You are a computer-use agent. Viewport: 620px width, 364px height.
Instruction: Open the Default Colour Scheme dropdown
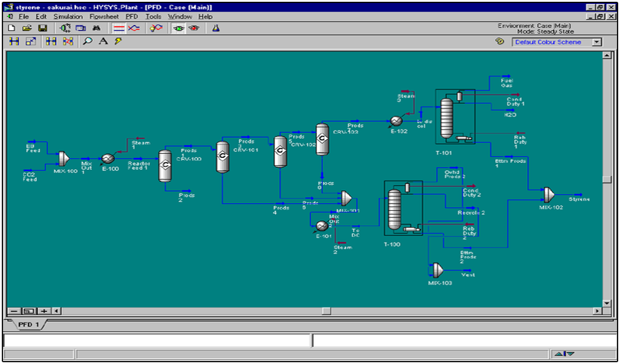tap(597, 42)
